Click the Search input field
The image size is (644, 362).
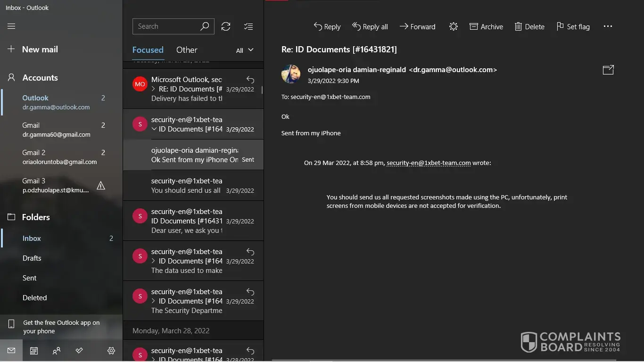point(166,26)
